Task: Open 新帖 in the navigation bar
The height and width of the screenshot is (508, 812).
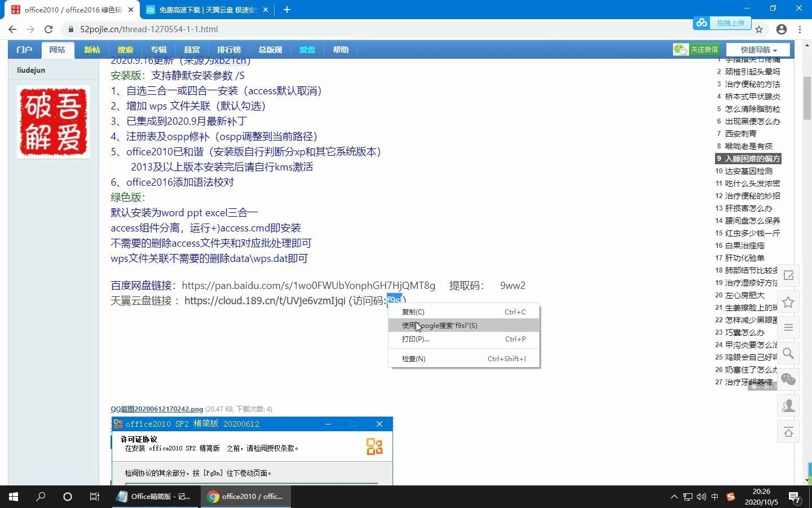Action: 92,50
